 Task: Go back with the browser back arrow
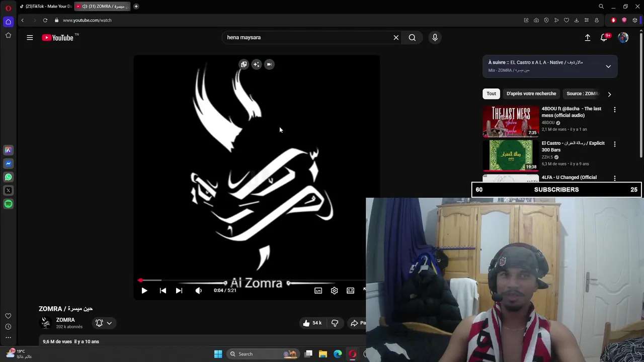(22, 20)
